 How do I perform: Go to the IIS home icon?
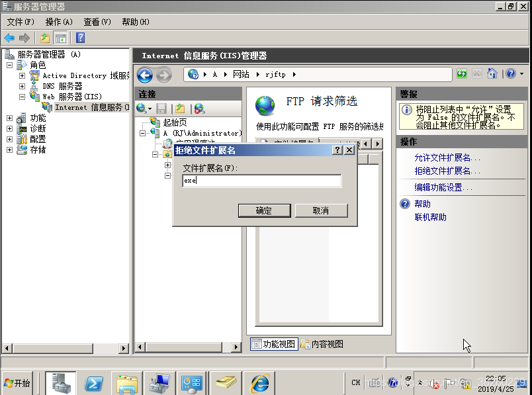492,73
